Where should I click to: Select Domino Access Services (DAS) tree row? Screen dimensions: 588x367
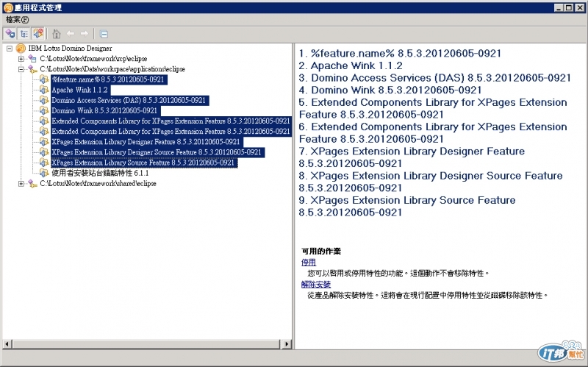pyautogui.click(x=130, y=100)
